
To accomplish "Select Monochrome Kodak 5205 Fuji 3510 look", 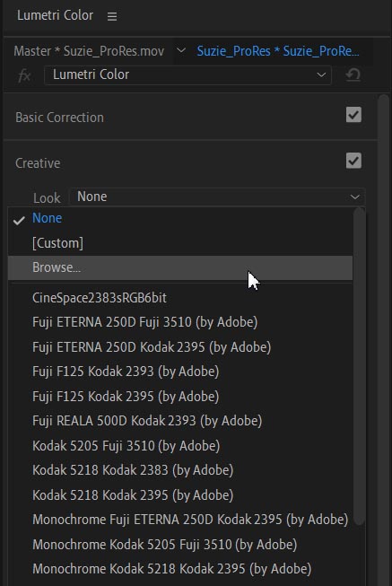I will click(180, 545).
